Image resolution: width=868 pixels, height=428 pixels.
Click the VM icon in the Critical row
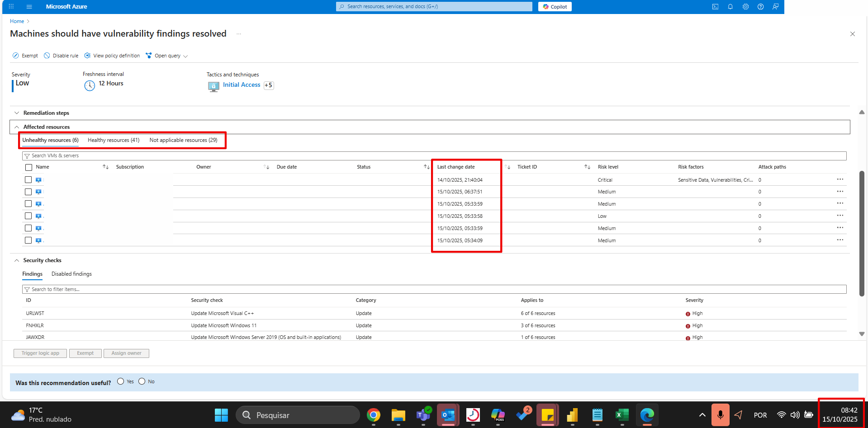(38, 180)
